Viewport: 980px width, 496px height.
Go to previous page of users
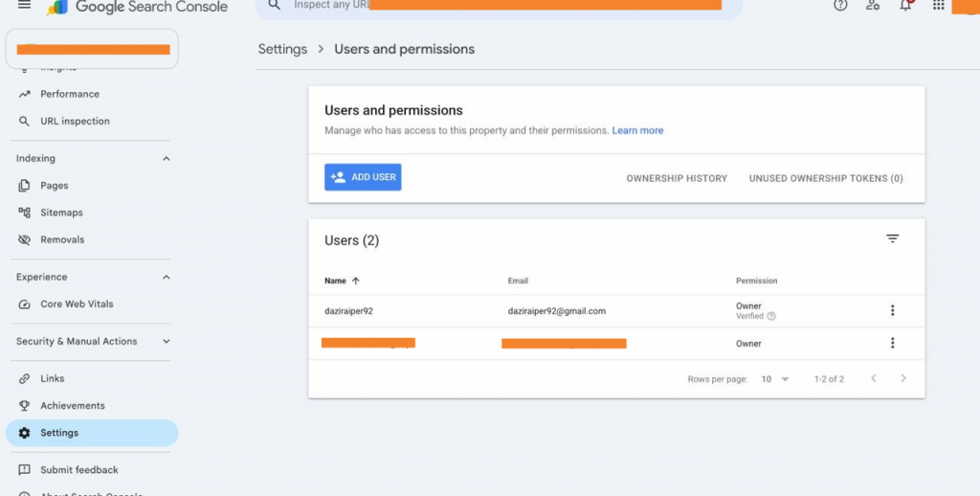coord(874,378)
